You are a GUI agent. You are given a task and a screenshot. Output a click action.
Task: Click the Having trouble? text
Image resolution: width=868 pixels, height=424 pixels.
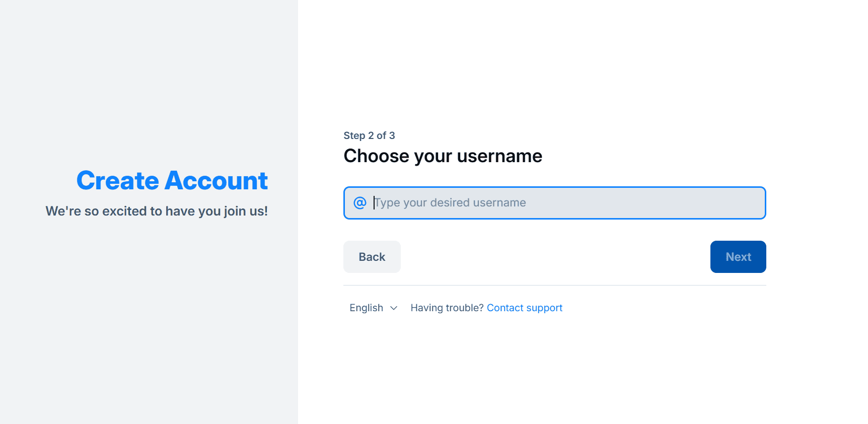[447, 308]
